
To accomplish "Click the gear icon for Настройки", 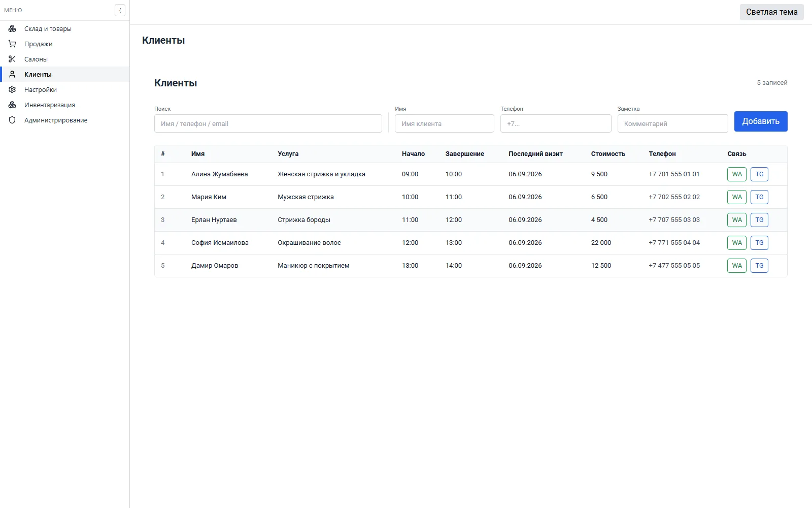I will point(12,89).
